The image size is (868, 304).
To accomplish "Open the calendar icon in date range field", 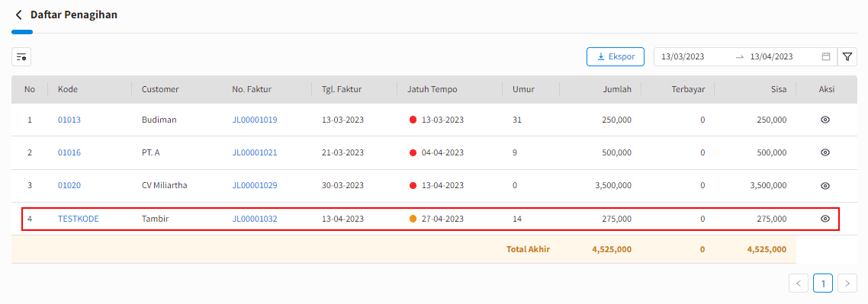I will pyautogui.click(x=826, y=56).
